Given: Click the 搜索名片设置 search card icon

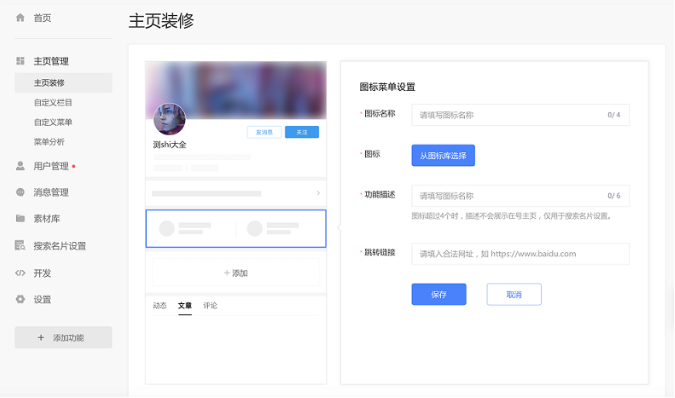Looking at the screenshot, I should click(x=20, y=246).
